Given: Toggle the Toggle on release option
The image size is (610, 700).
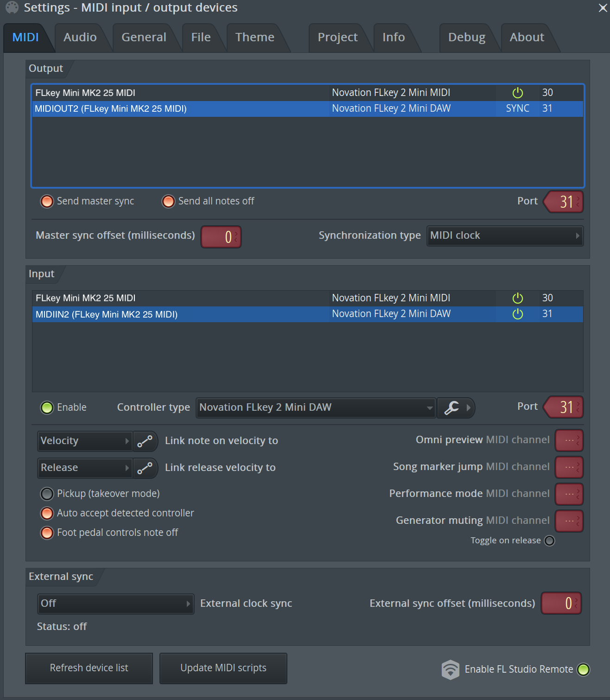Looking at the screenshot, I should 549,541.
